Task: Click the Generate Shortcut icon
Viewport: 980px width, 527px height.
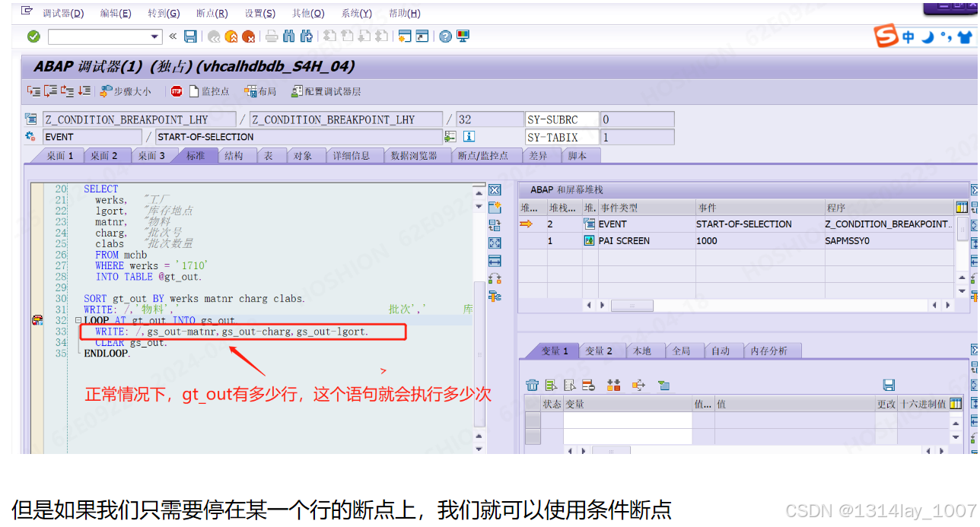Action: pyautogui.click(x=422, y=37)
